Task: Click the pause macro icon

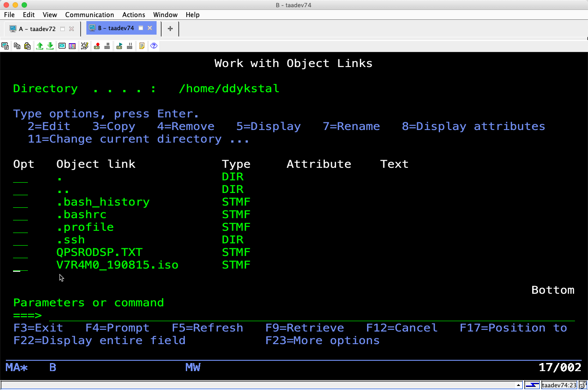Action: pos(130,46)
